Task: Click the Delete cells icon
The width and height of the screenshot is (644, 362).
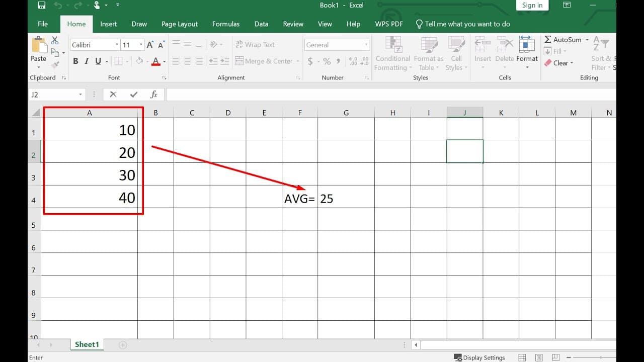Action: (504, 45)
